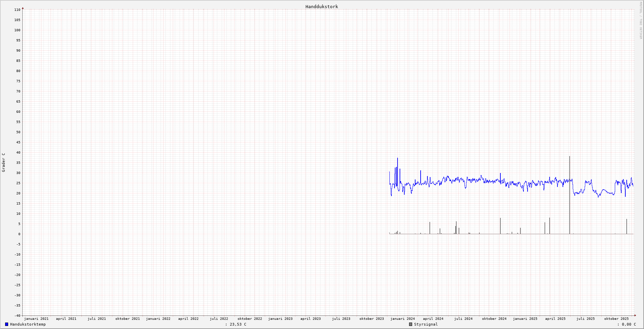Screen dimensions: 644x329
Task: Click the Styrsignal legend text
Action: pyautogui.click(x=426, y=324)
